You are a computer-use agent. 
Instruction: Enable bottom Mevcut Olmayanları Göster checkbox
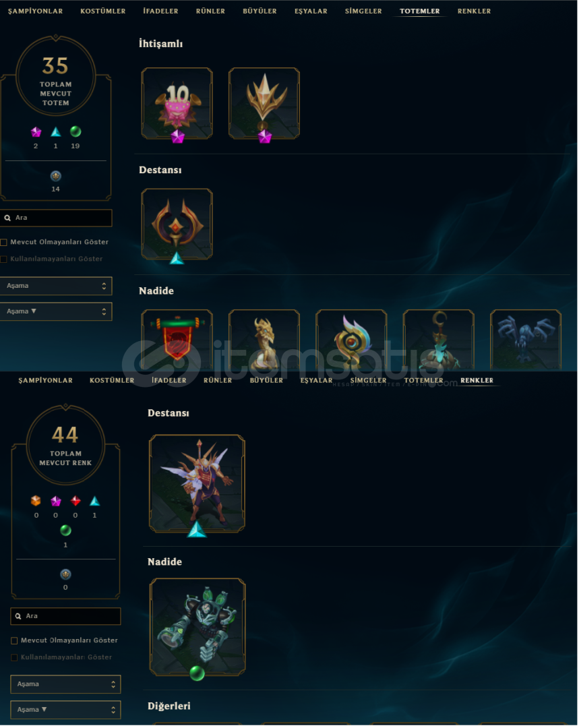click(14, 641)
